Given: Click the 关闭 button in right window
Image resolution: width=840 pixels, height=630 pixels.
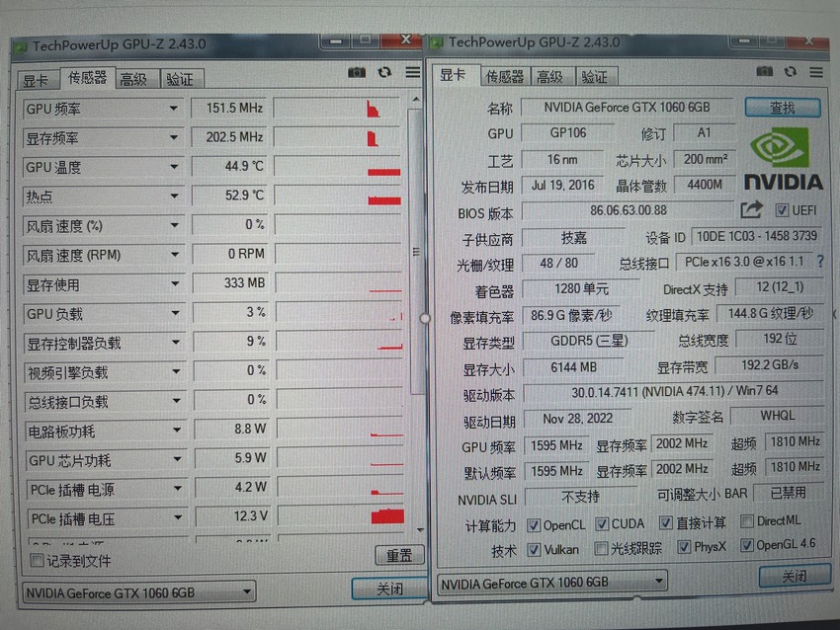Looking at the screenshot, I should coord(795,576).
